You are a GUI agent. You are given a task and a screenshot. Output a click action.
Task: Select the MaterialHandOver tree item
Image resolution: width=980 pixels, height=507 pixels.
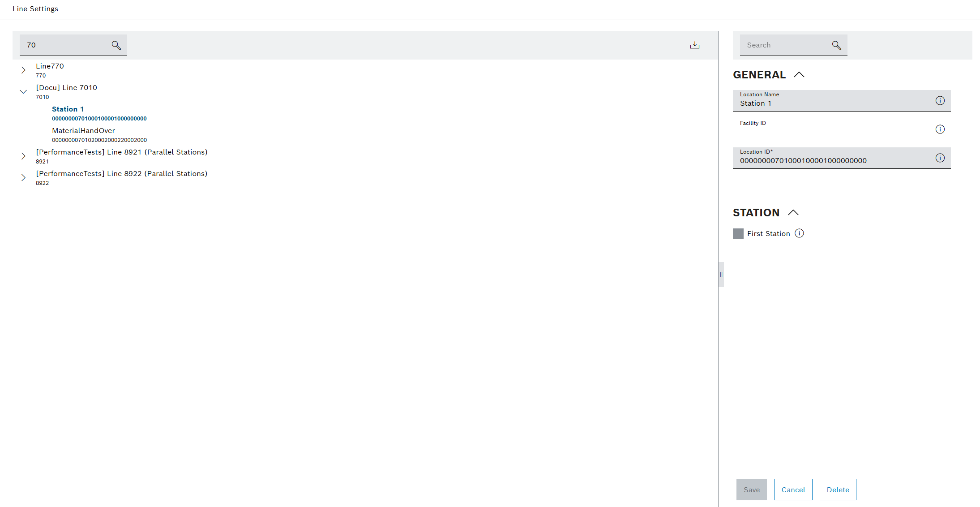84,130
